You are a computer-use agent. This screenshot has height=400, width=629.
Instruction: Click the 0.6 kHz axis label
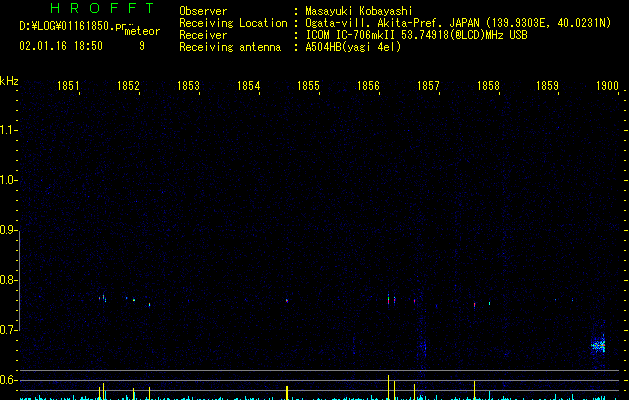(x=8, y=380)
